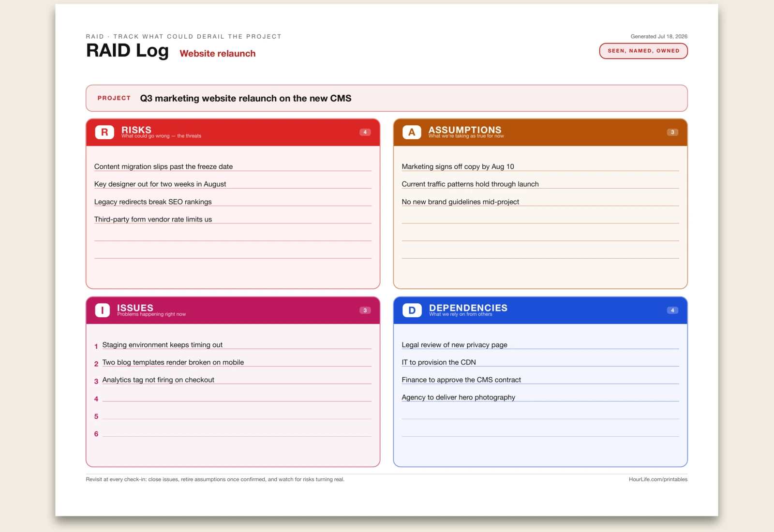Click the empty Issues line numbered 6
The height and width of the screenshot is (532, 774).
[233, 432]
